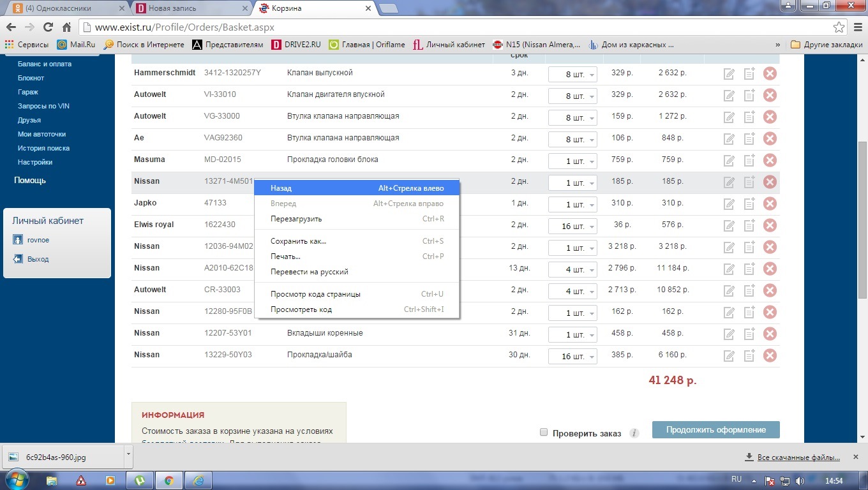Open the Сервисы apps shortcut
Screen dimensions: 868x490
point(27,45)
